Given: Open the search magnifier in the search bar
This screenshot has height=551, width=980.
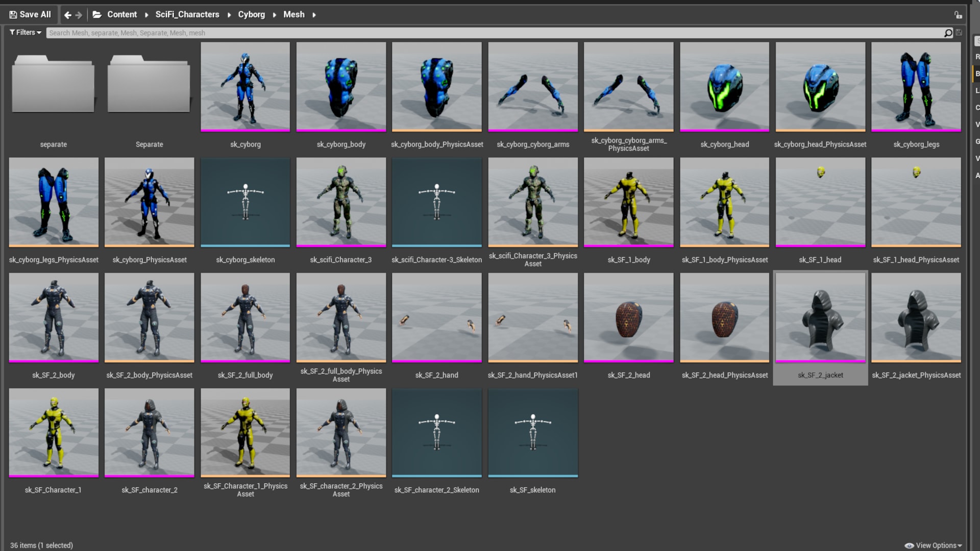Looking at the screenshot, I should click(948, 33).
